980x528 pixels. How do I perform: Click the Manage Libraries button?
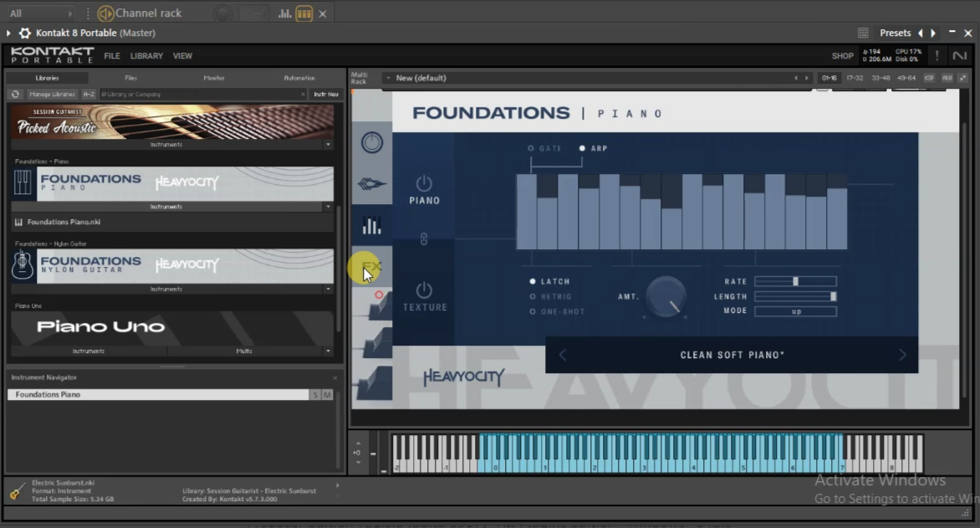pyautogui.click(x=52, y=95)
